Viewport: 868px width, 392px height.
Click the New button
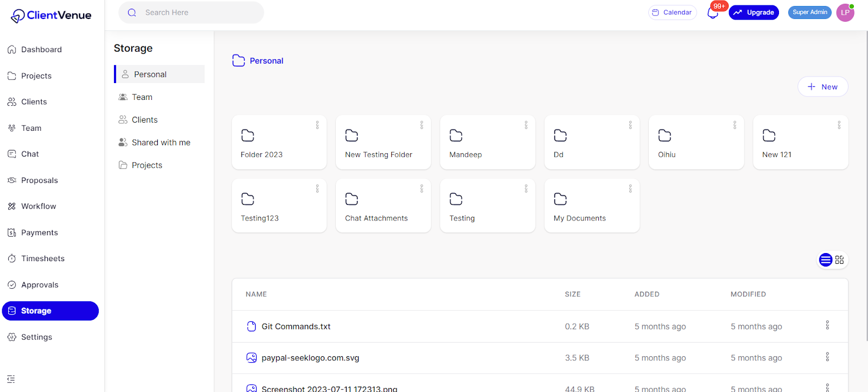(x=822, y=87)
